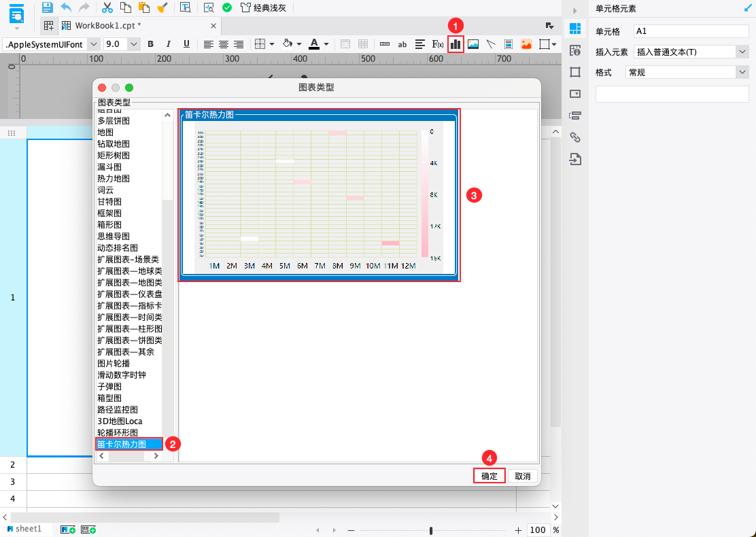The width and height of the screenshot is (756, 537).
Task: Click the 单元格 A1 input field
Action: pyautogui.click(x=691, y=31)
